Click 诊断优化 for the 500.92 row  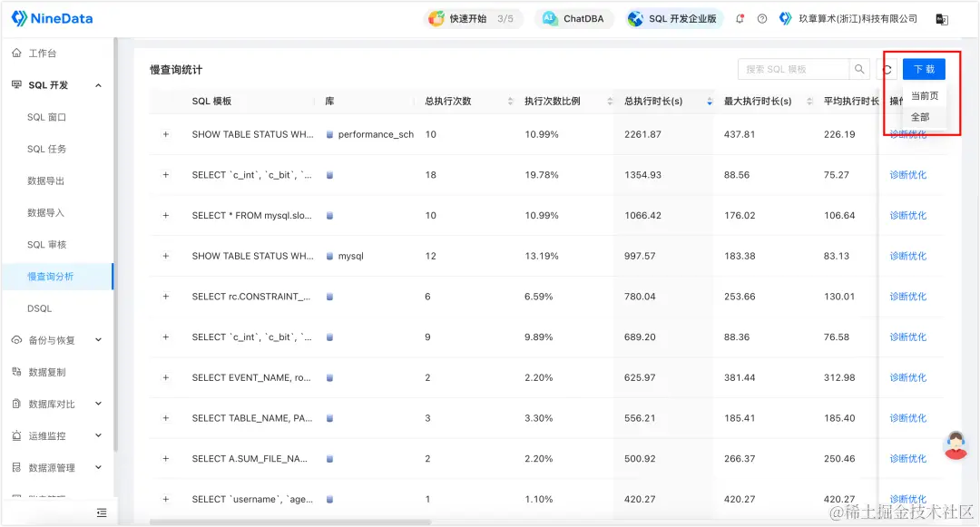908,459
